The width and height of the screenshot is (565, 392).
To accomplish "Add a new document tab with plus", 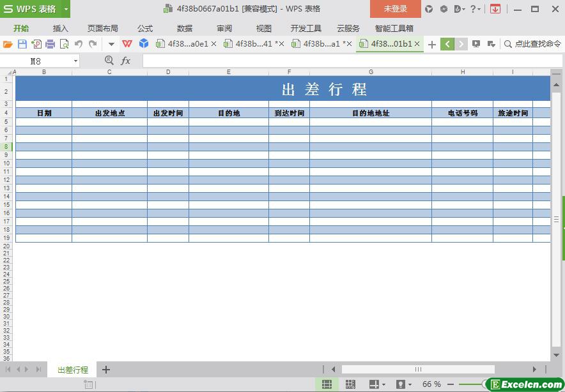I will pos(431,44).
